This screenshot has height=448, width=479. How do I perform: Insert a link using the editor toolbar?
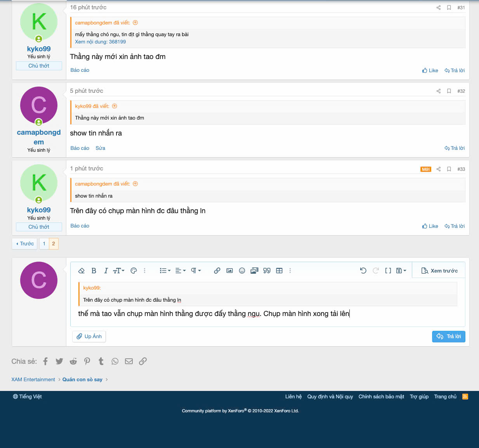click(x=217, y=271)
